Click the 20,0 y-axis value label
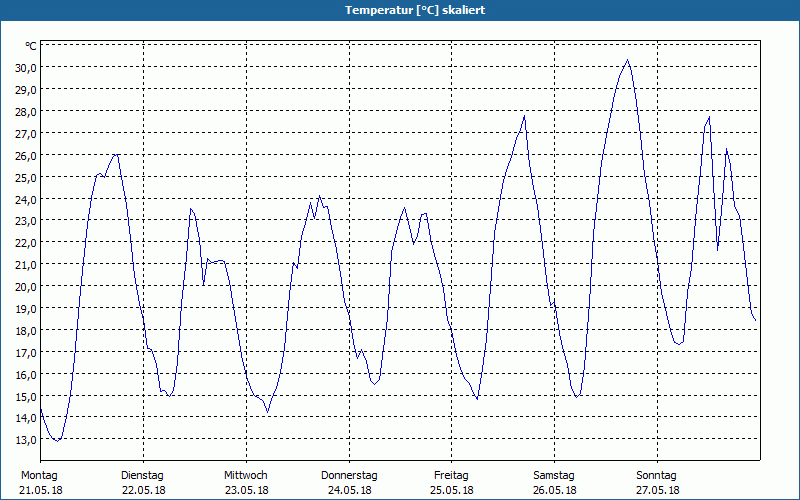800x500 pixels. [x=25, y=286]
